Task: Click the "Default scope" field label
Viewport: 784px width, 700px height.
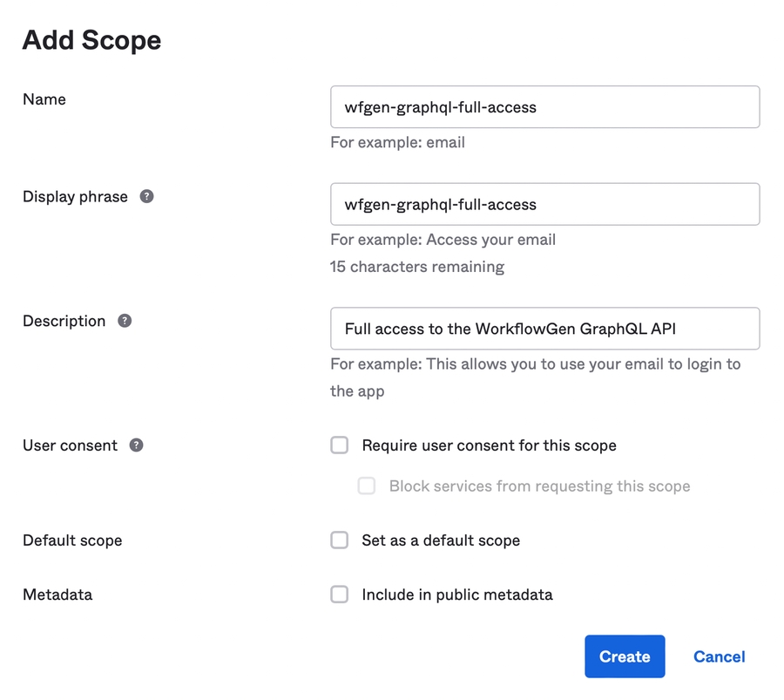Action: tap(72, 540)
